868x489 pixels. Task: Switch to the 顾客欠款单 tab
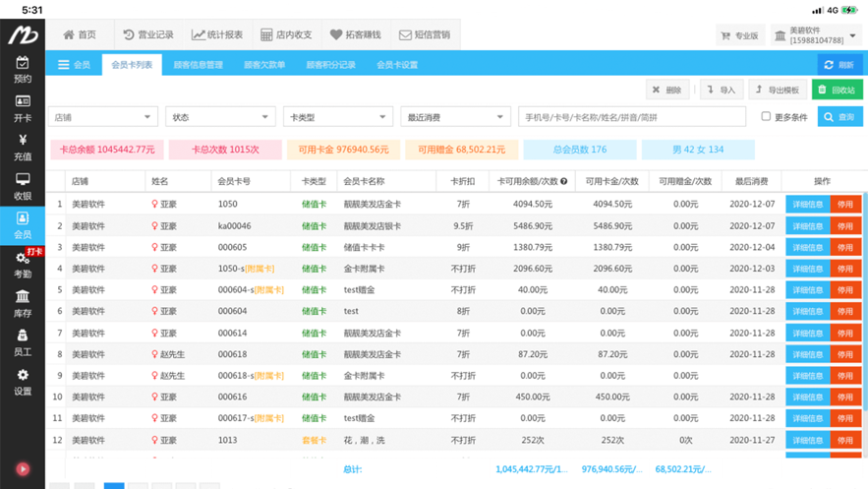pyautogui.click(x=264, y=65)
